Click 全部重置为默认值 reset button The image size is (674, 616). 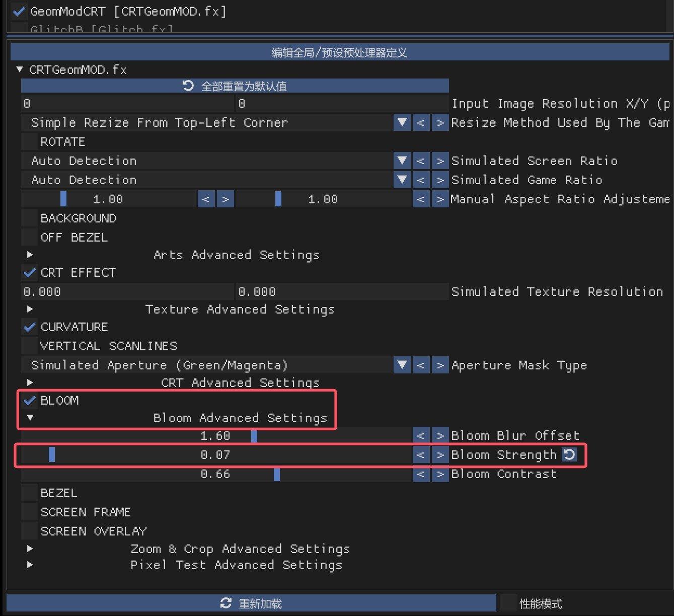(235, 86)
